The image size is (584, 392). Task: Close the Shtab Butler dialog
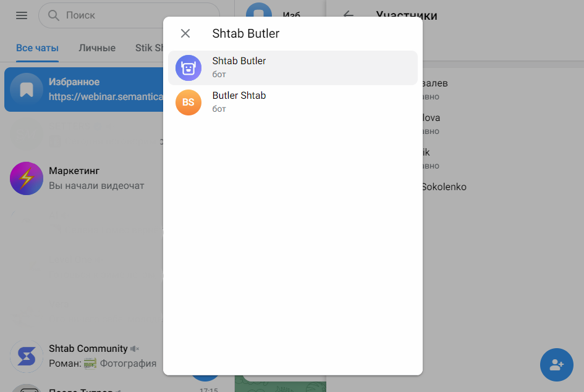tap(185, 33)
